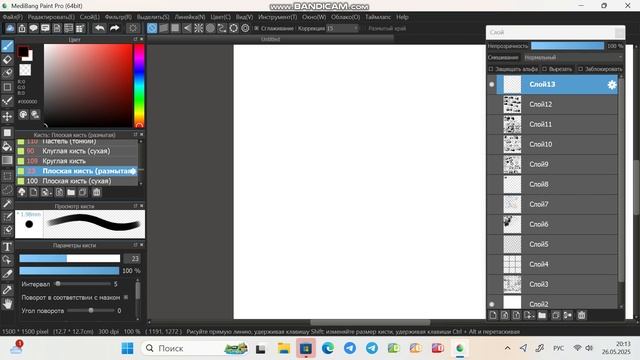Add layer folder icon in layer panel
Viewport: 640px width, 360px height.
point(542,315)
